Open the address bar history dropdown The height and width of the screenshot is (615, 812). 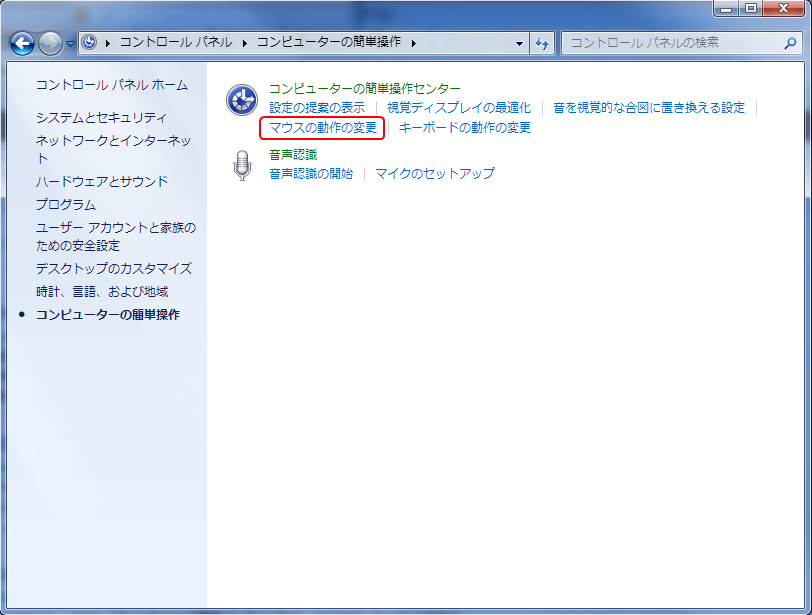519,43
